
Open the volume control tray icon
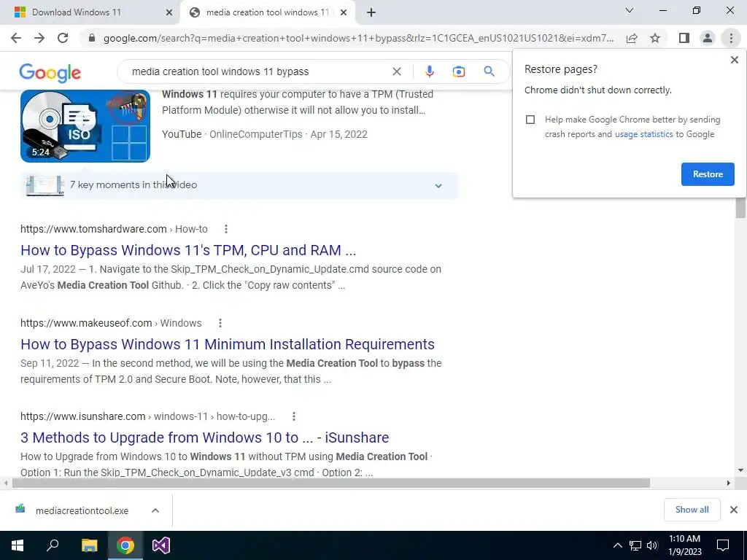pos(652,545)
